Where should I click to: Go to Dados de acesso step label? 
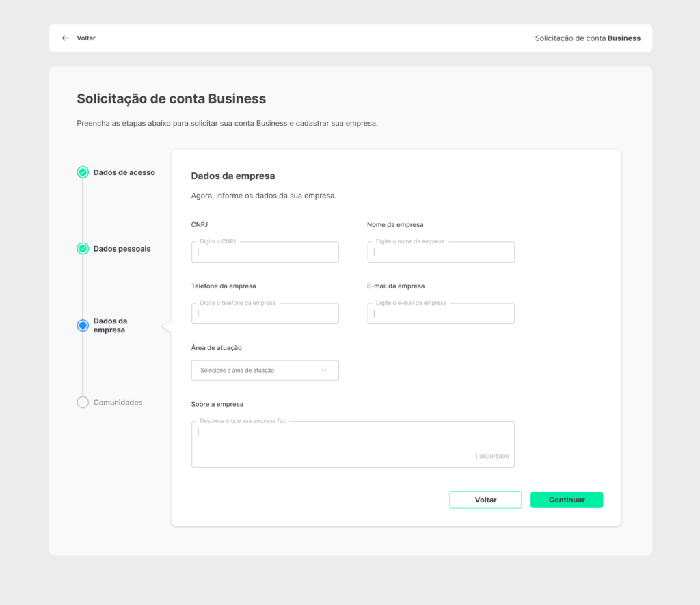(124, 172)
